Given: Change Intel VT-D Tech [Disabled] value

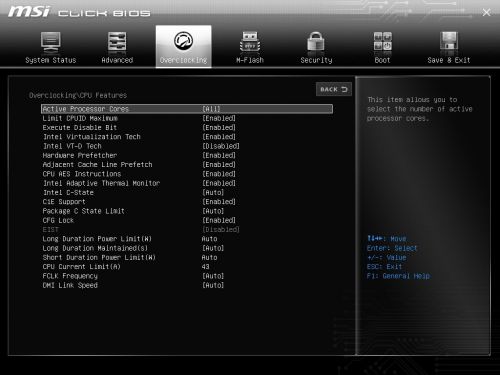Looking at the screenshot, I should pyautogui.click(x=221, y=146).
